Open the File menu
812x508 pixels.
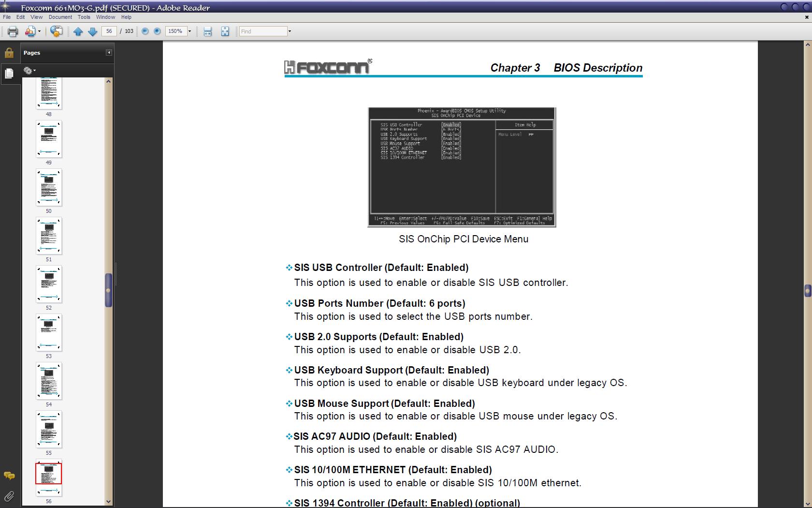pyautogui.click(x=7, y=17)
